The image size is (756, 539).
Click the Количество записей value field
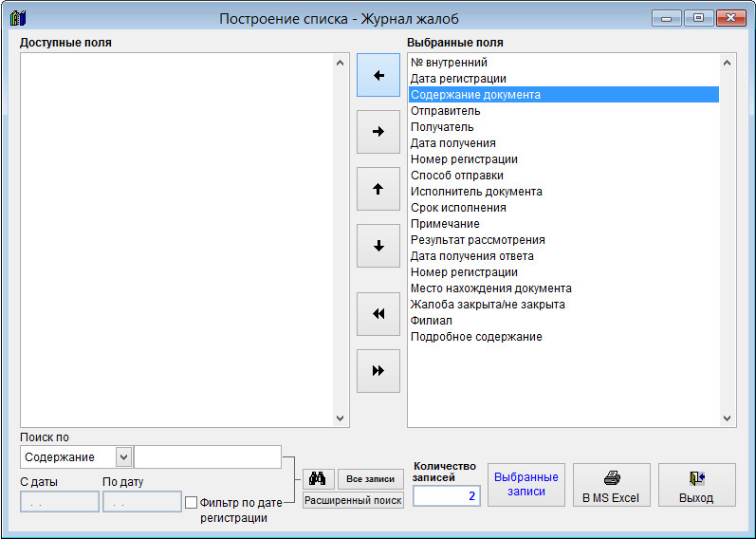[447, 495]
